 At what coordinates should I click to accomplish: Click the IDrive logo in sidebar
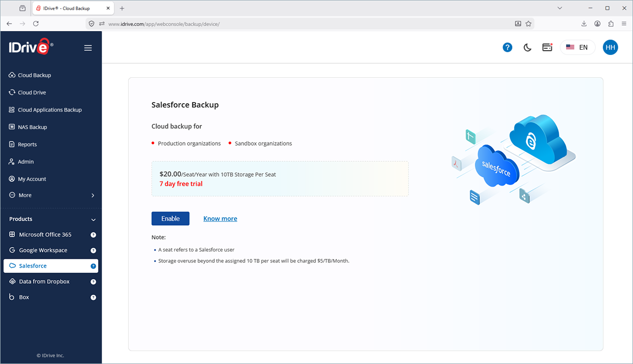point(31,47)
